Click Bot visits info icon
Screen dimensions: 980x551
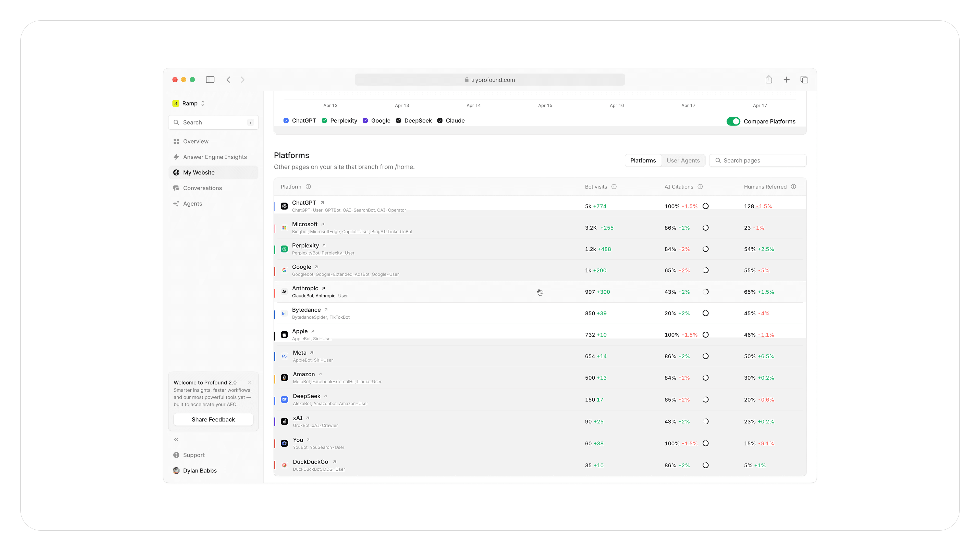(614, 187)
